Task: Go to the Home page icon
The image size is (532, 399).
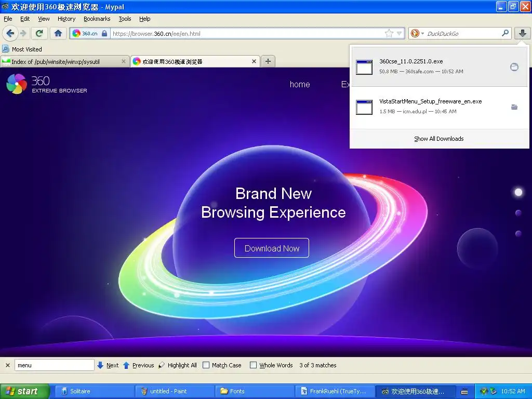Action: point(58,33)
